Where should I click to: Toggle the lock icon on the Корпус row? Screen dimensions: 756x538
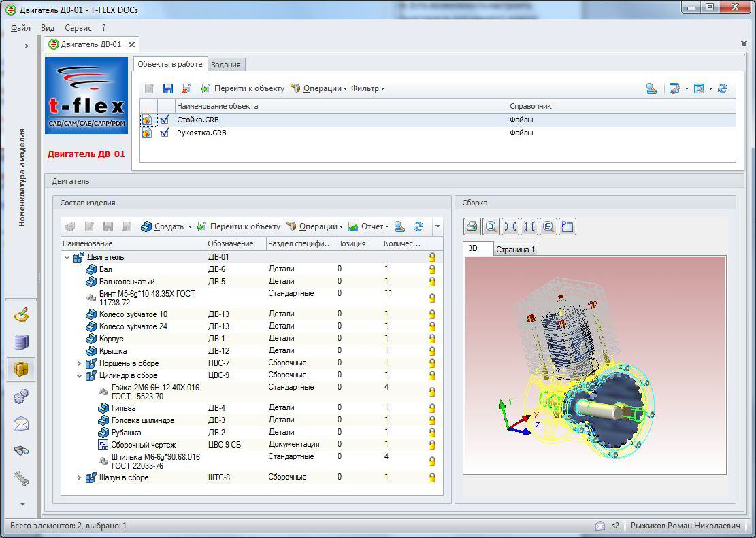[x=431, y=339]
